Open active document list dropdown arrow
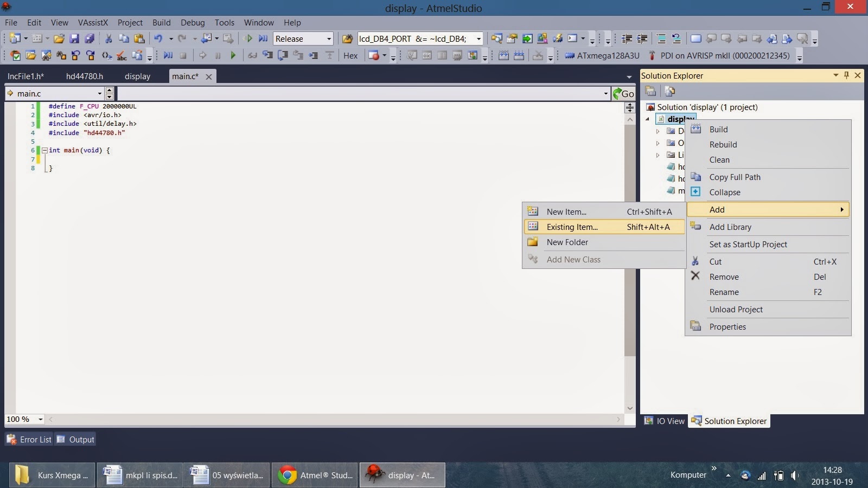This screenshot has height=488, width=868. (629, 76)
